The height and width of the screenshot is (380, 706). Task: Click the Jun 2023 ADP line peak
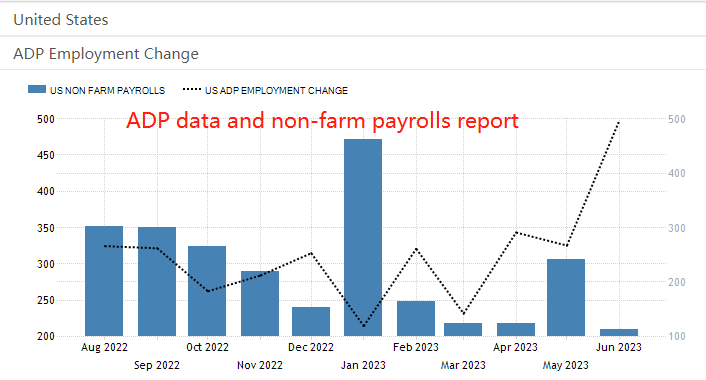pyautogui.click(x=619, y=122)
